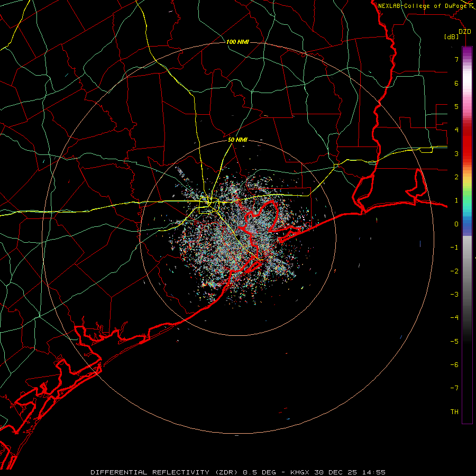This screenshot has width=476, height=476.
Task: Click the -2 value on color scale
Action: pos(454,271)
